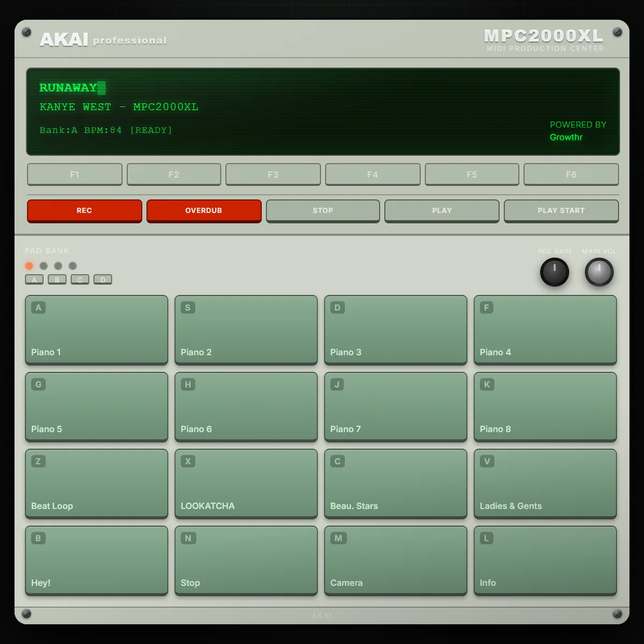Play the LOOKATCHA pad
The width and height of the screenshot is (644, 644).
point(246,483)
